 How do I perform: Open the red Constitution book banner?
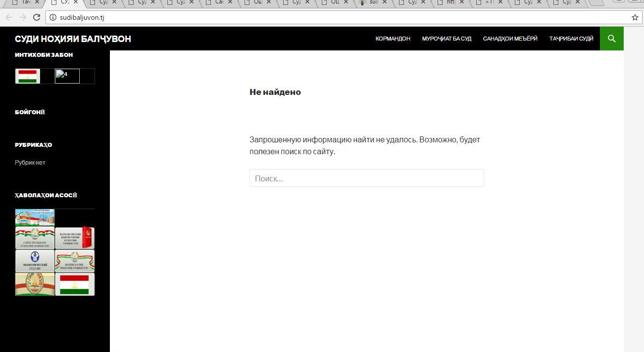click(74, 238)
